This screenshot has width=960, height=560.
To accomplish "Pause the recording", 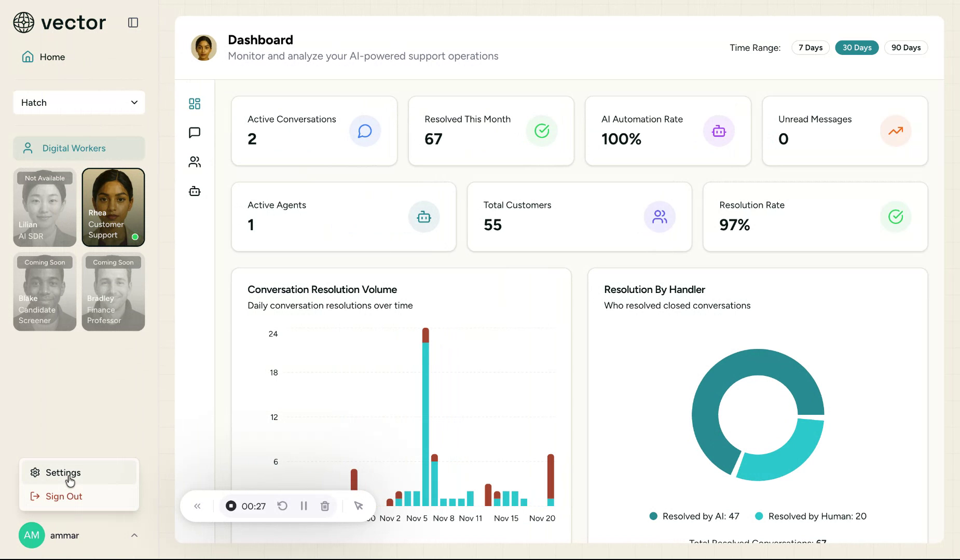I will (304, 506).
